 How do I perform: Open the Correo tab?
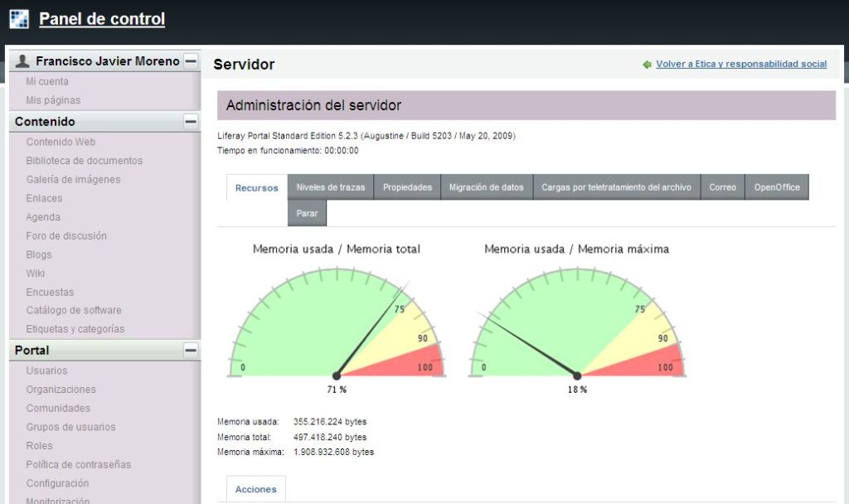tap(722, 187)
